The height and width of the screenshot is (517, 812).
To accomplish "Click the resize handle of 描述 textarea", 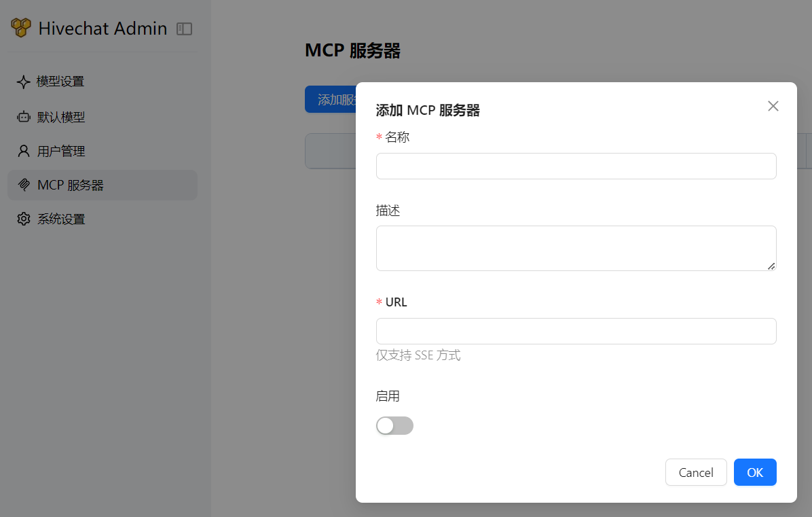I will coord(771,266).
